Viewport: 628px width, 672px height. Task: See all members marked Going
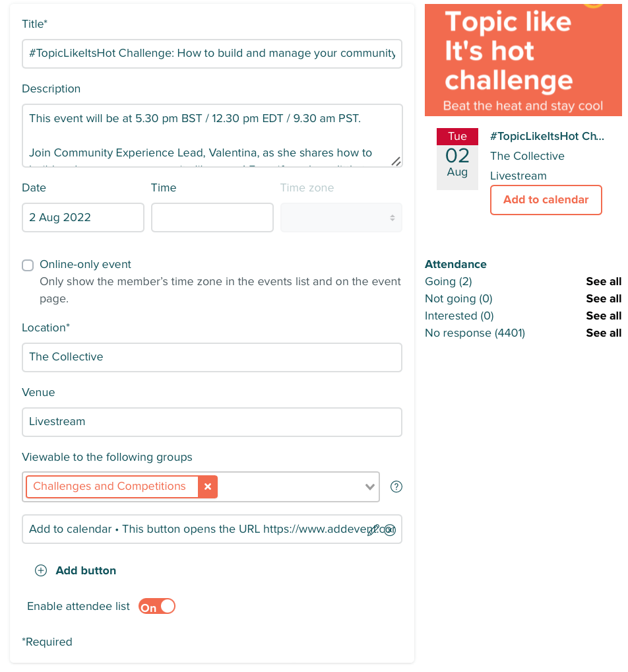pyautogui.click(x=603, y=282)
